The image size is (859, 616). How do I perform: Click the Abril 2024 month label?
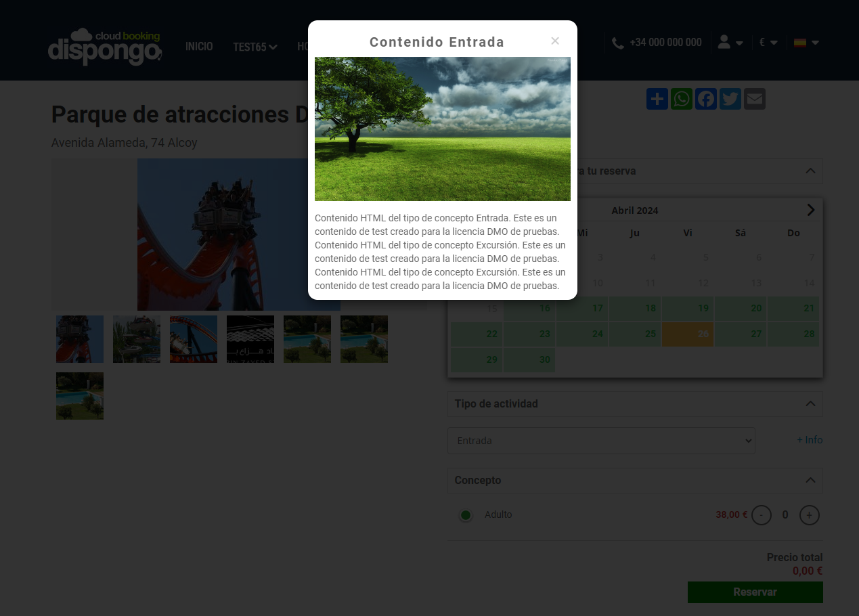click(635, 211)
